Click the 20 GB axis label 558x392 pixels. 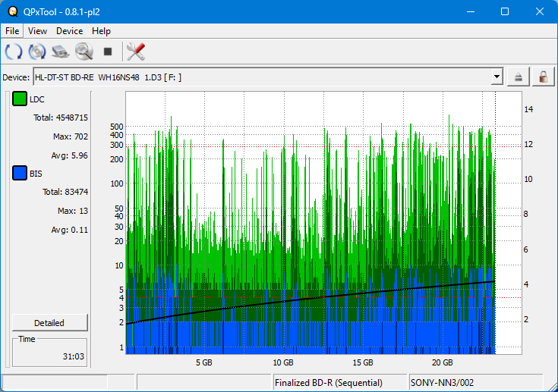click(443, 362)
